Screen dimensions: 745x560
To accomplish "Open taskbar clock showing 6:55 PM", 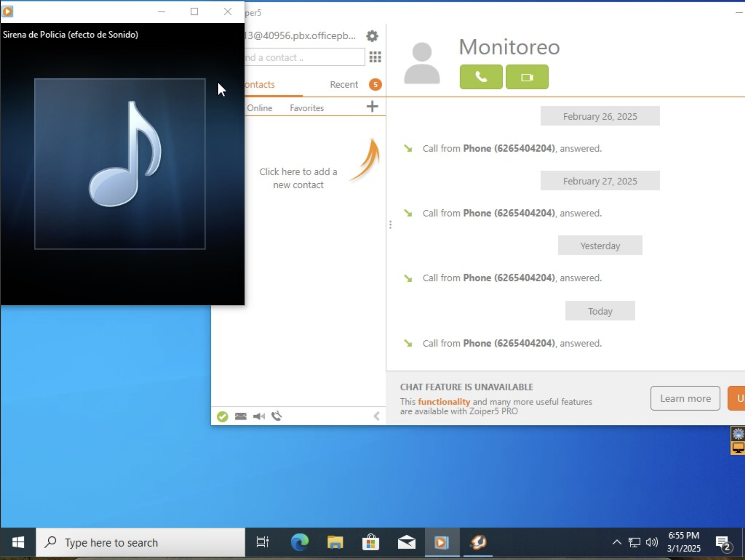I will coord(684,542).
